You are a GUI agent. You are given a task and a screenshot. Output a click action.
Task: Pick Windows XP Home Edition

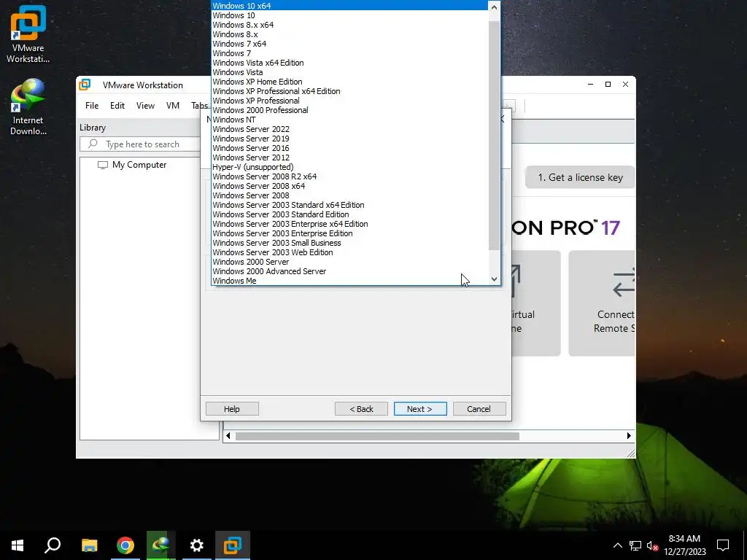coord(349,82)
